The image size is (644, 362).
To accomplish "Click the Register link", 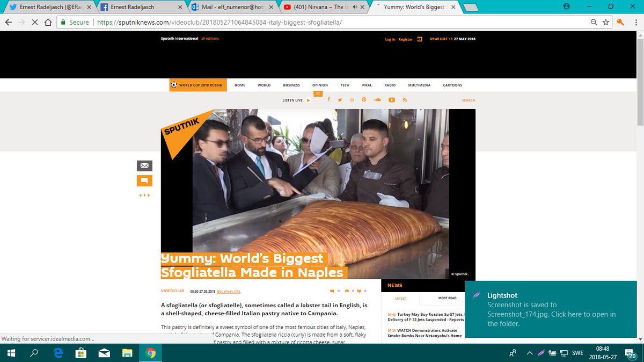I will [405, 39].
